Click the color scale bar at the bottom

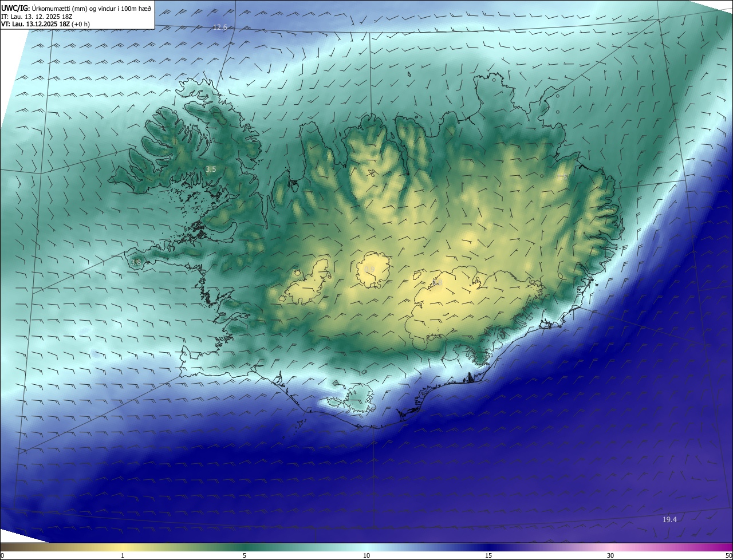coord(366,547)
